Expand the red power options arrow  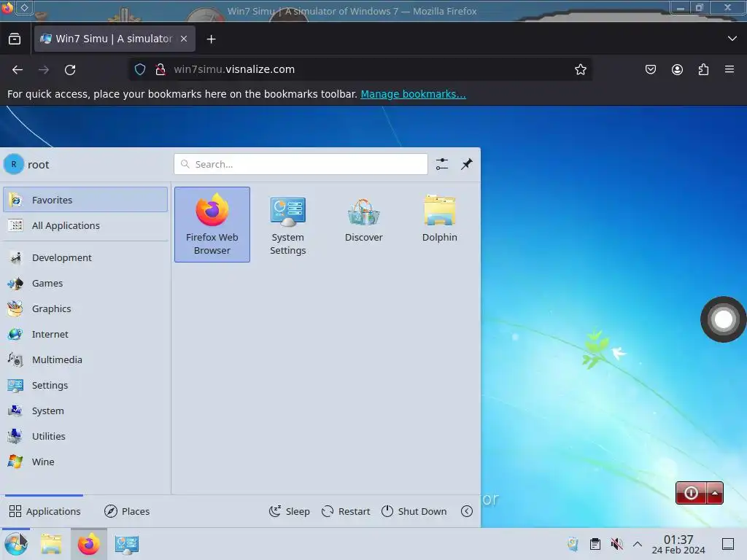(x=715, y=493)
